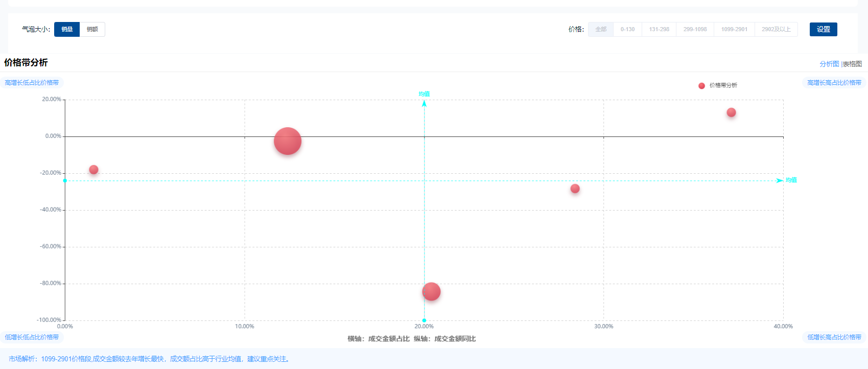868x369 pixels.
Task: Click the bubble near -85% growth
Action: point(431,292)
